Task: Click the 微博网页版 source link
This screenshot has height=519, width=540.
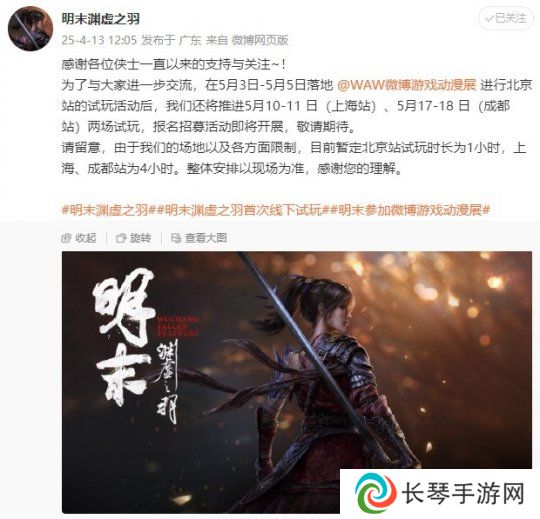Action: pyautogui.click(x=260, y=40)
